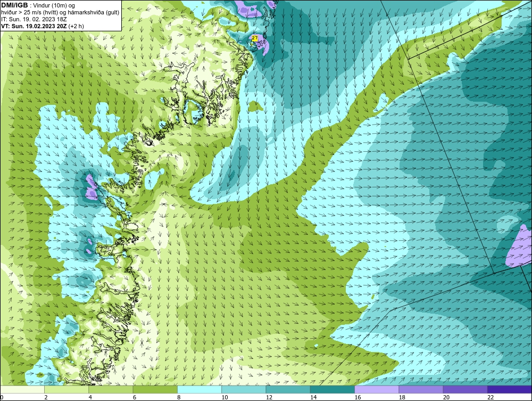Click the title line 'DMI/IGB : Vindur (10m) og'
The height and width of the screenshot is (401, 532).
coord(38,5)
